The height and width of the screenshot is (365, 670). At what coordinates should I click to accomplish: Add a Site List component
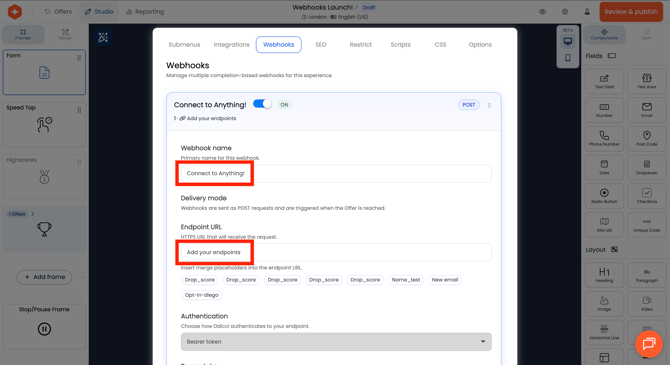click(x=604, y=224)
